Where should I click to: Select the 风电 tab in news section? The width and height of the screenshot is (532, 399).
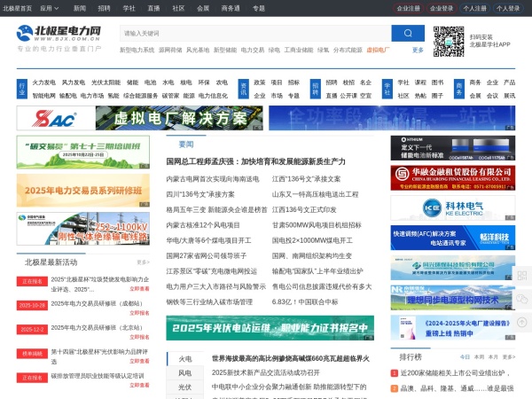(185, 373)
